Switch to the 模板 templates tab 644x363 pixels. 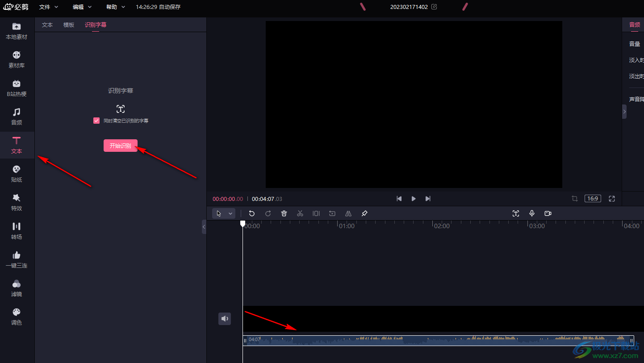[69, 25]
